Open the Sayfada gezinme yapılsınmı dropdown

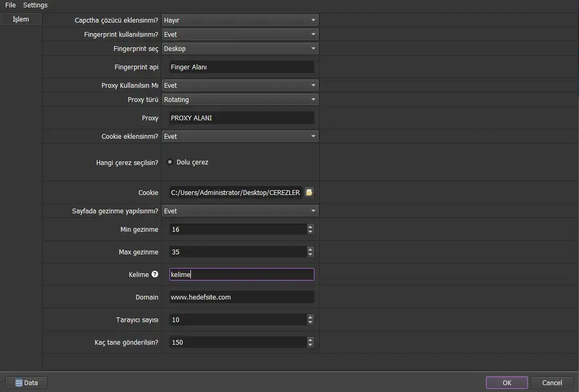[240, 211]
